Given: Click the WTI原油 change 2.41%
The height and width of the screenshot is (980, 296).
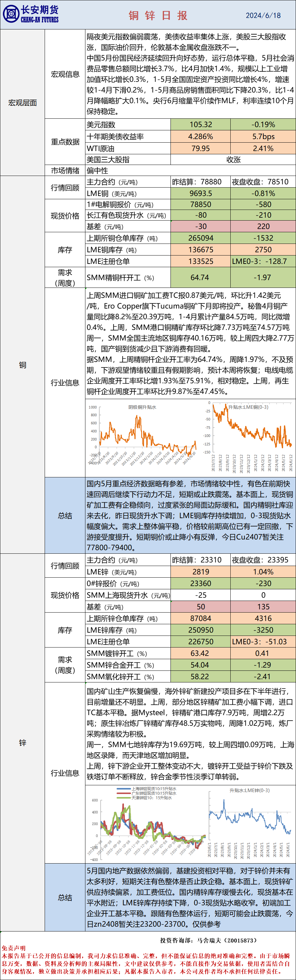Looking at the screenshot, I should coord(263,148).
